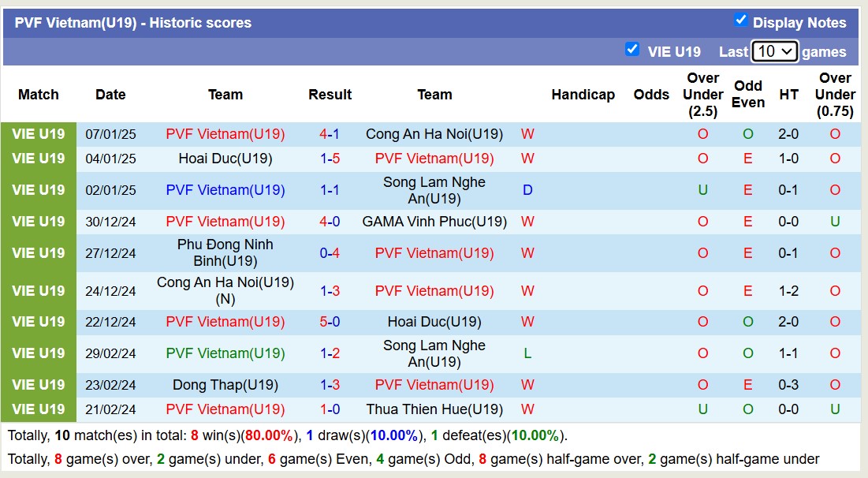
Task: Toggle the Display Notes checkbox
Action: click(x=740, y=21)
